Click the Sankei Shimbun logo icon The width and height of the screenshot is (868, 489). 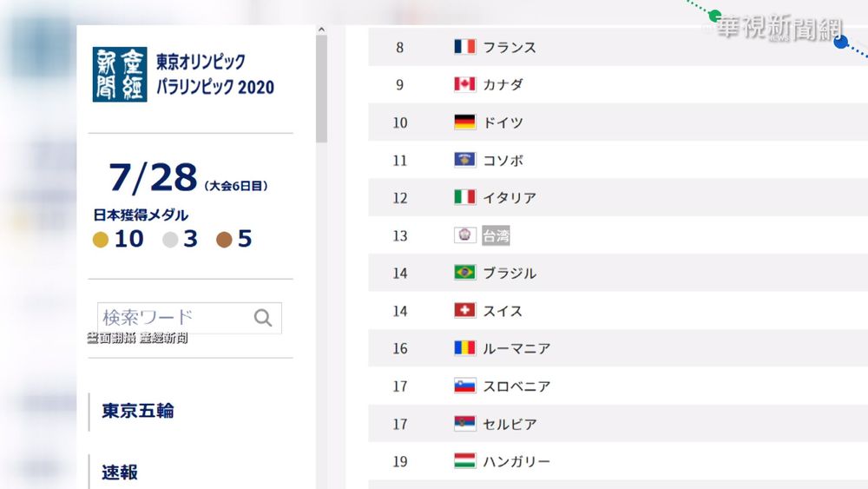[120, 75]
